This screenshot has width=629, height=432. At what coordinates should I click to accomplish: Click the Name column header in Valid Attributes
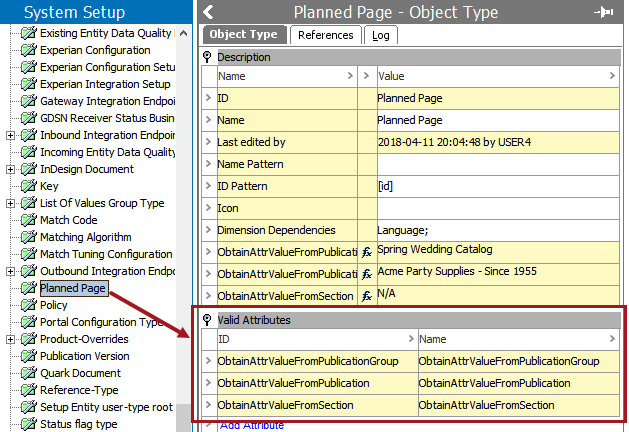click(519, 339)
